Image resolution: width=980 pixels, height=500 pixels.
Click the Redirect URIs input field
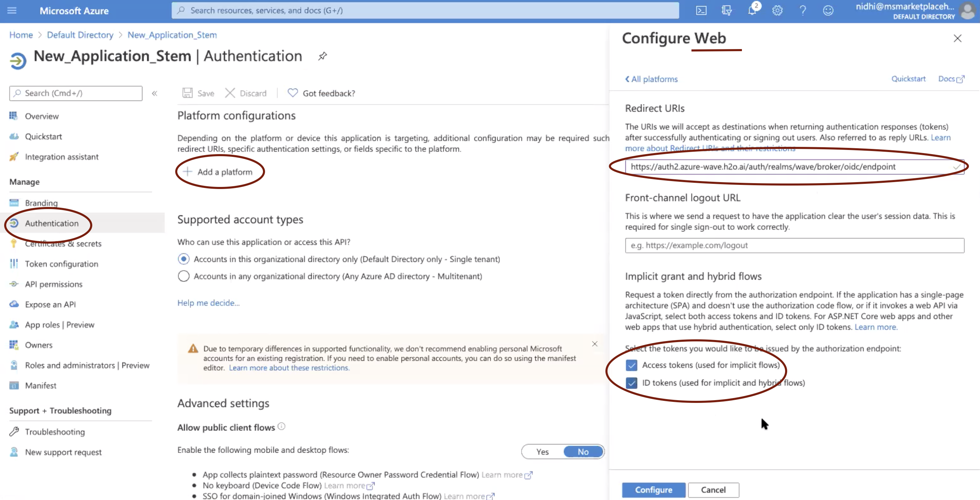point(794,167)
